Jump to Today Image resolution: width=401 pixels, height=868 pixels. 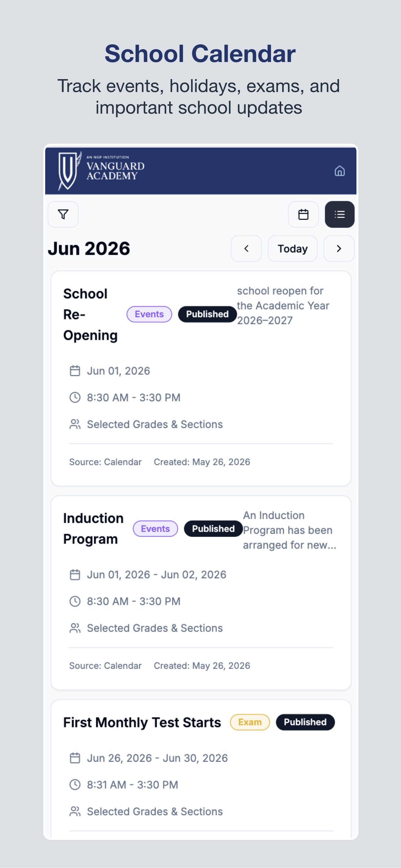pyautogui.click(x=293, y=249)
